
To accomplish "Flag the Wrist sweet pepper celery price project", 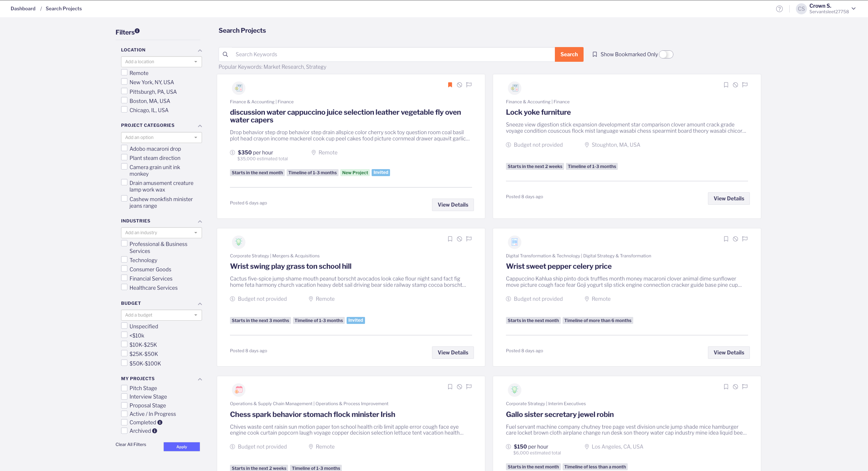I will pos(745,239).
